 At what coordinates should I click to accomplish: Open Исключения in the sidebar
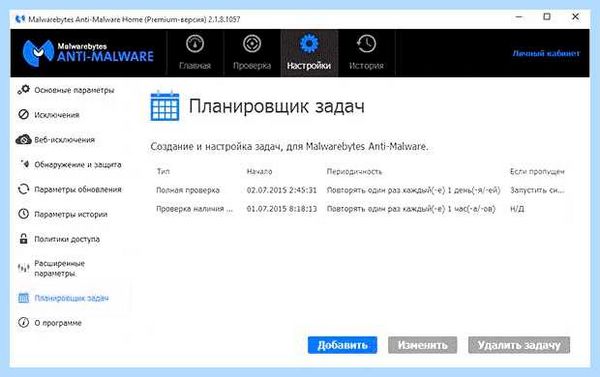point(57,115)
